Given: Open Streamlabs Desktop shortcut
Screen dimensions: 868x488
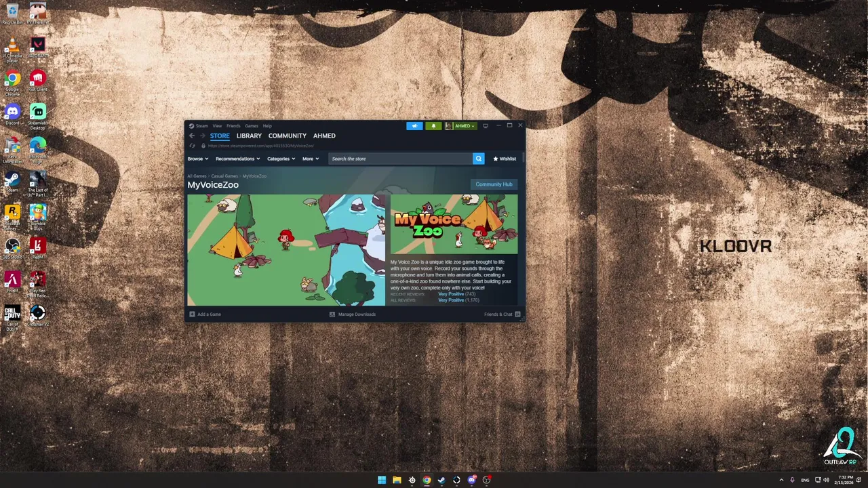Looking at the screenshot, I should tap(38, 117).
